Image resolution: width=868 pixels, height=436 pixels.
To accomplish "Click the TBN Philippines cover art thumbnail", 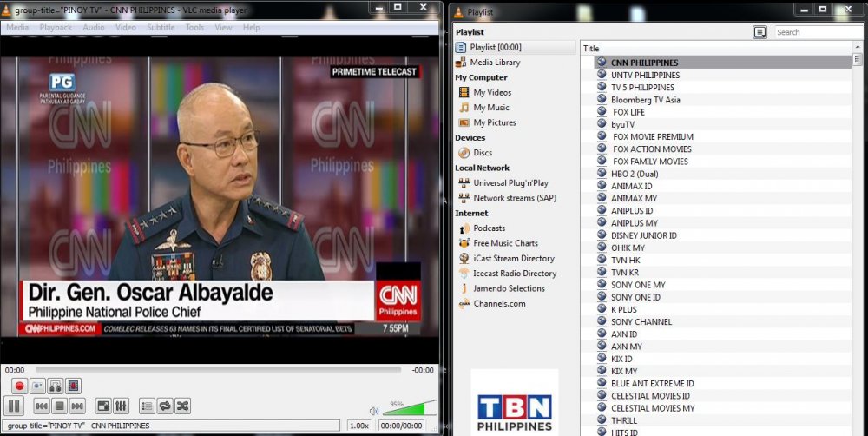I will point(514,402).
